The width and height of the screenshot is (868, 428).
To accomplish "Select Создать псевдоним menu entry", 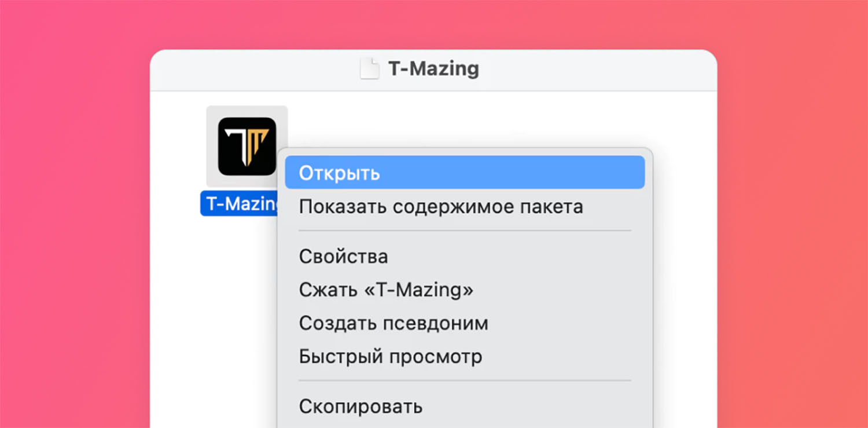I will 393,323.
